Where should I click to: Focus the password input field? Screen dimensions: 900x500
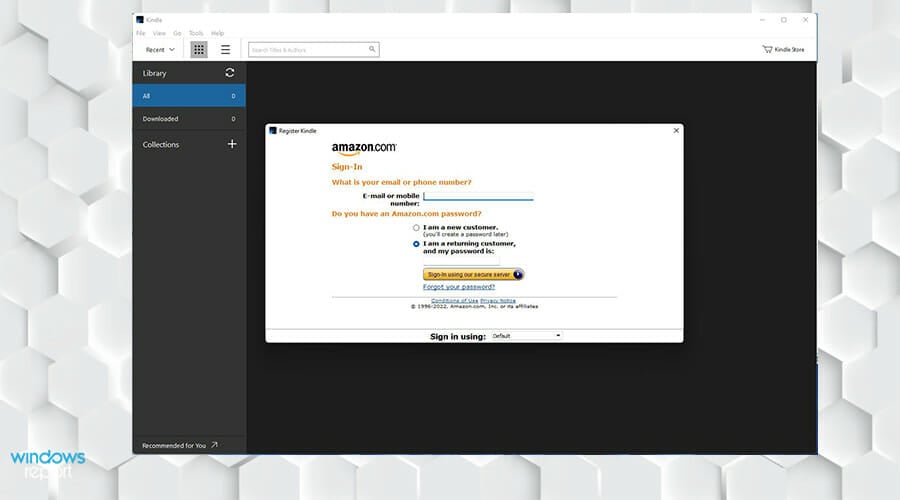click(x=461, y=261)
